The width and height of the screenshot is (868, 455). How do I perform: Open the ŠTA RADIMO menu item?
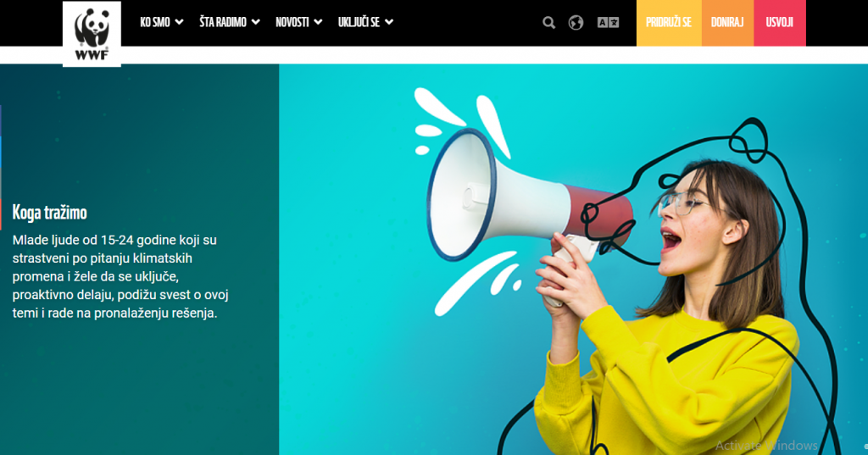[x=223, y=22]
